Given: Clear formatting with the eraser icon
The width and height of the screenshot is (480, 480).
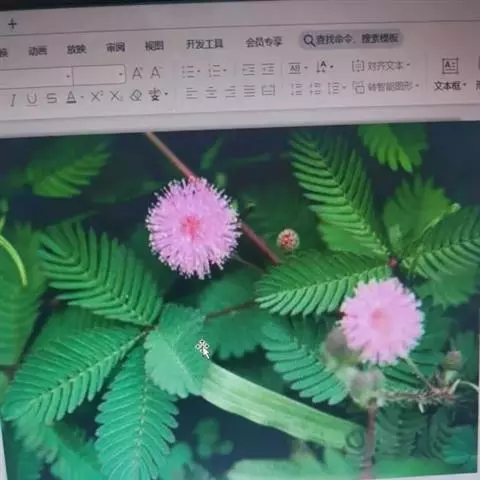Looking at the screenshot, I should tap(136, 96).
